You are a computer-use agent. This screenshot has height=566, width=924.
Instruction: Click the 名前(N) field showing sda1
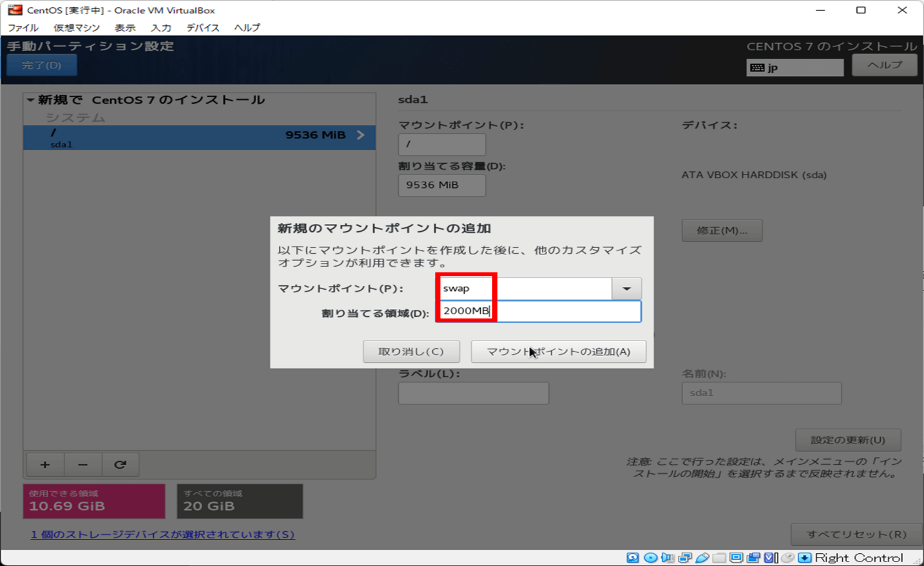coord(762,393)
